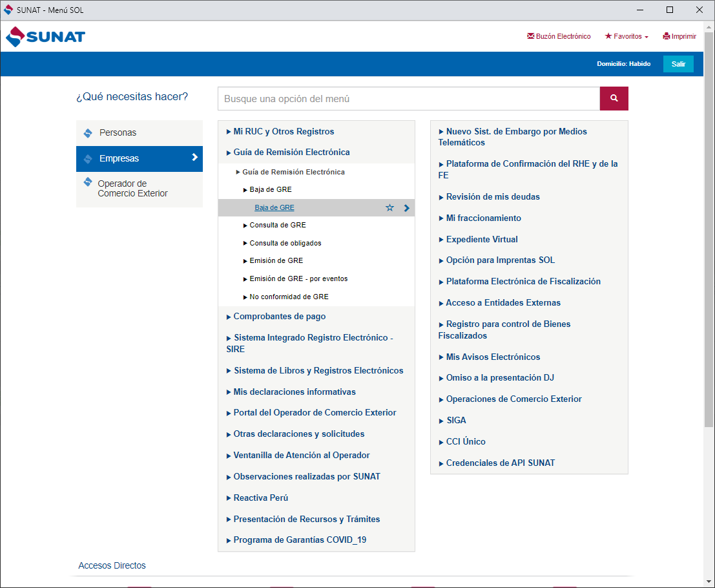The image size is (715, 588).
Task: Open Omiso a la presentación DJ
Action: (497, 378)
